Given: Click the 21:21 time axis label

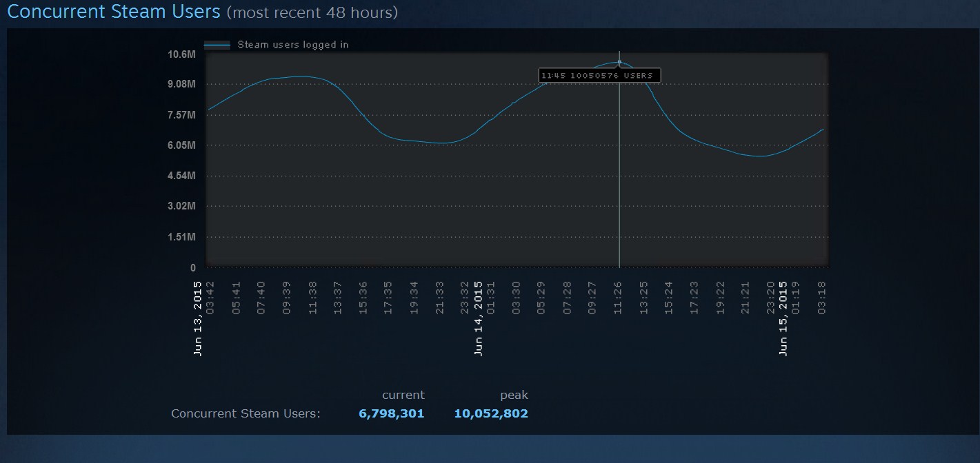Looking at the screenshot, I should click(x=746, y=297).
